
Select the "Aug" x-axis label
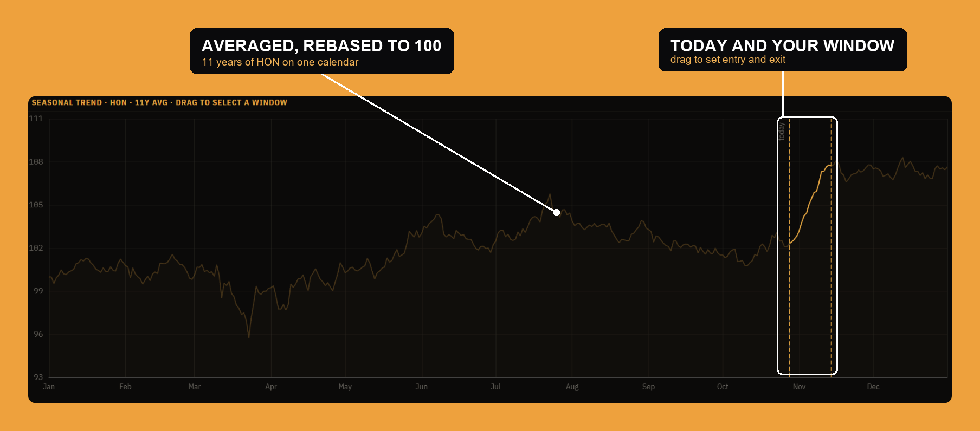click(572, 387)
